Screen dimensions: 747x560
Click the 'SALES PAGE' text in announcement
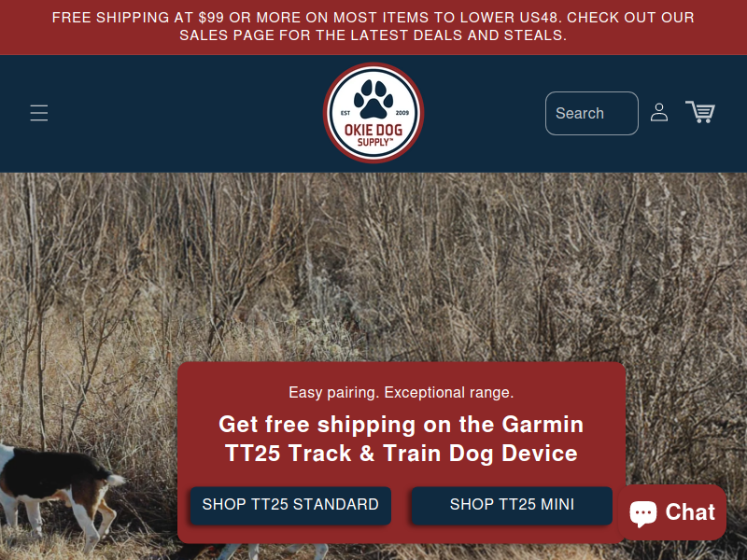[x=226, y=35]
